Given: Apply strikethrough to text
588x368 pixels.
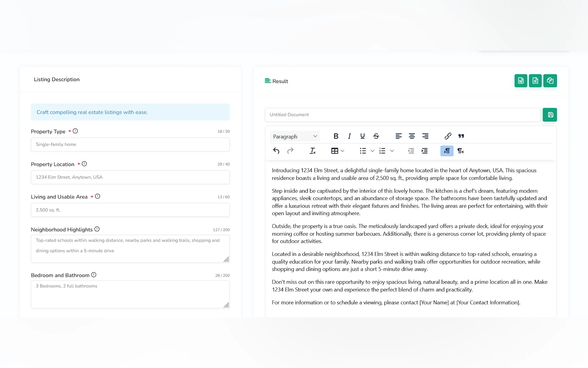Looking at the screenshot, I should point(376,136).
